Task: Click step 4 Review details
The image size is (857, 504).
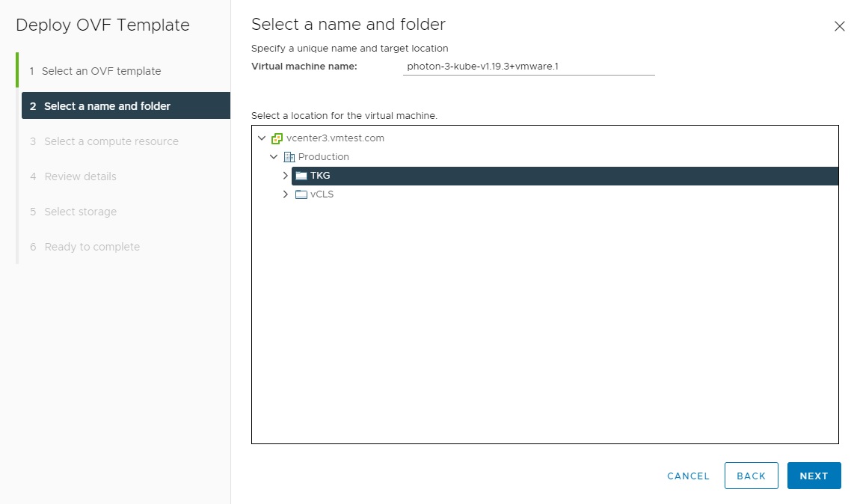Action: point(80,176)
